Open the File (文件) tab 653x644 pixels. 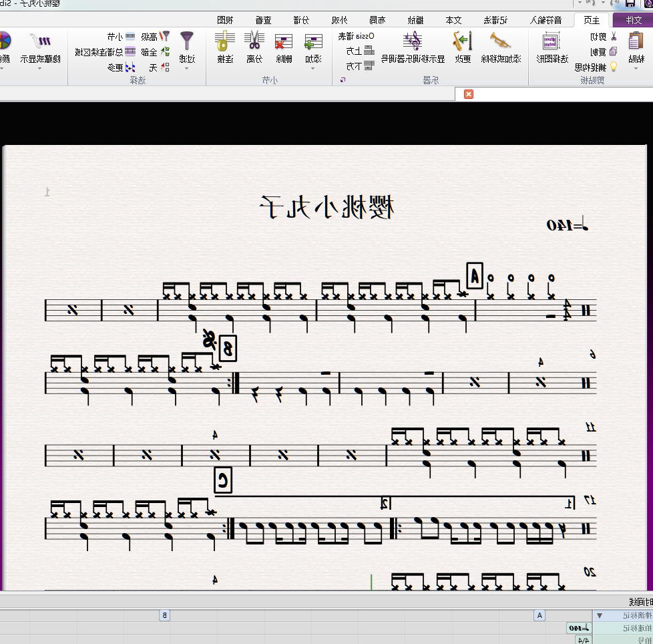[634, 20]
